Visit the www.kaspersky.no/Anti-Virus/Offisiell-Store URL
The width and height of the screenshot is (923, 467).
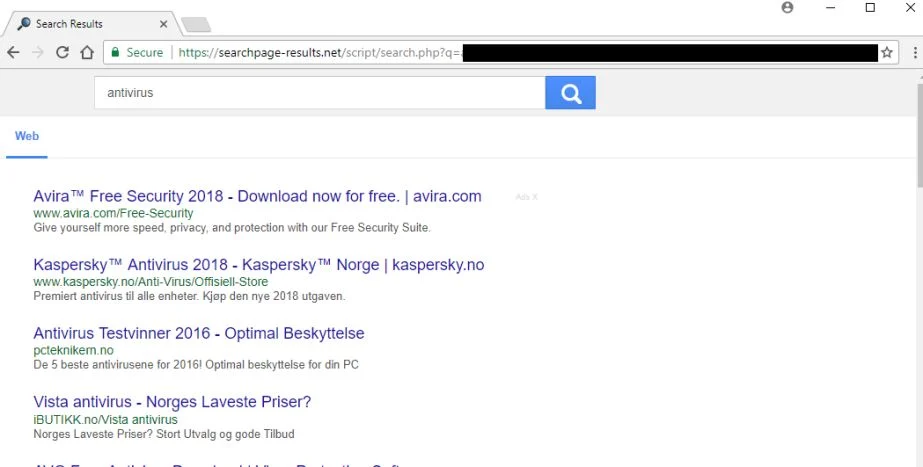click(151, 282)
